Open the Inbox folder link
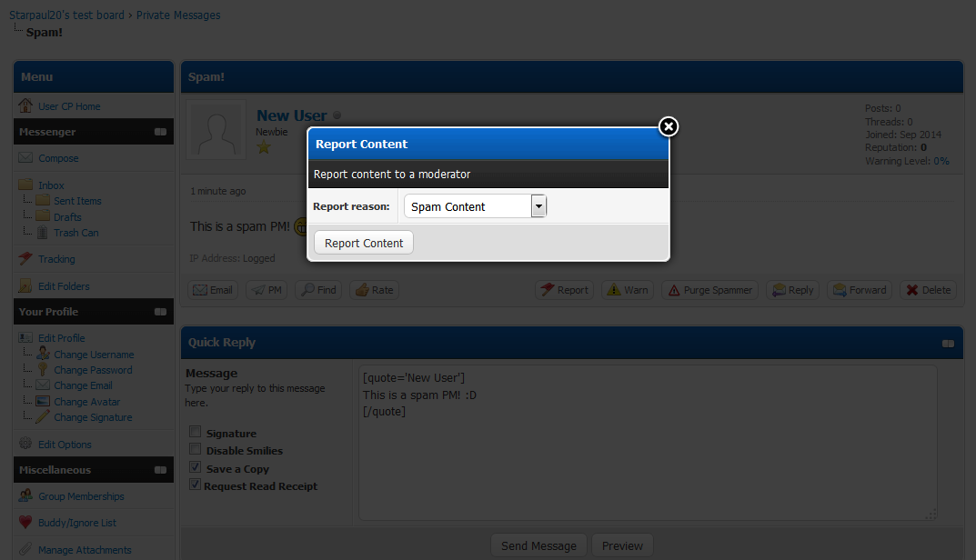This screenshot has height=560, width=976. click(x=51, y=185)
